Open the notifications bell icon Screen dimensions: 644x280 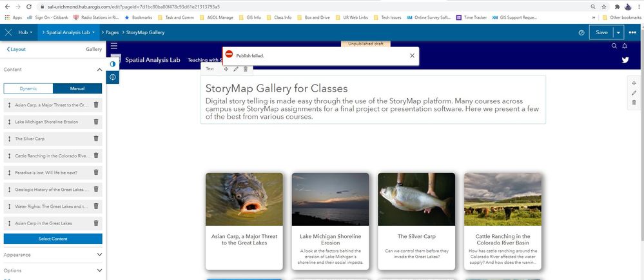coord(625,46)
